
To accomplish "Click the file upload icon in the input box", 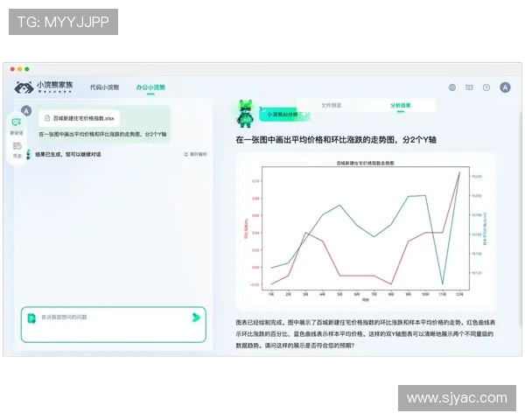I will pyautogui.click(x=31, y=318).
